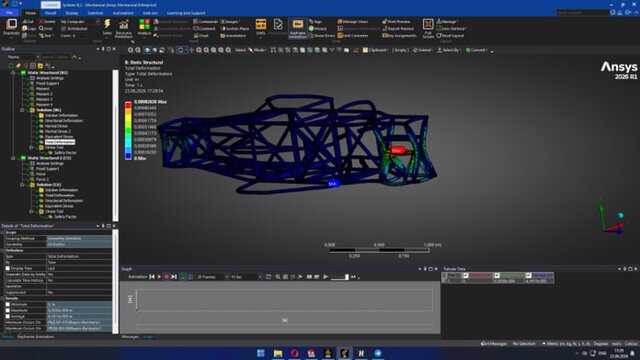This screenshot has height=360, width=640.
Task: Click the red segment of the color legend
Action: click(128, 105)
